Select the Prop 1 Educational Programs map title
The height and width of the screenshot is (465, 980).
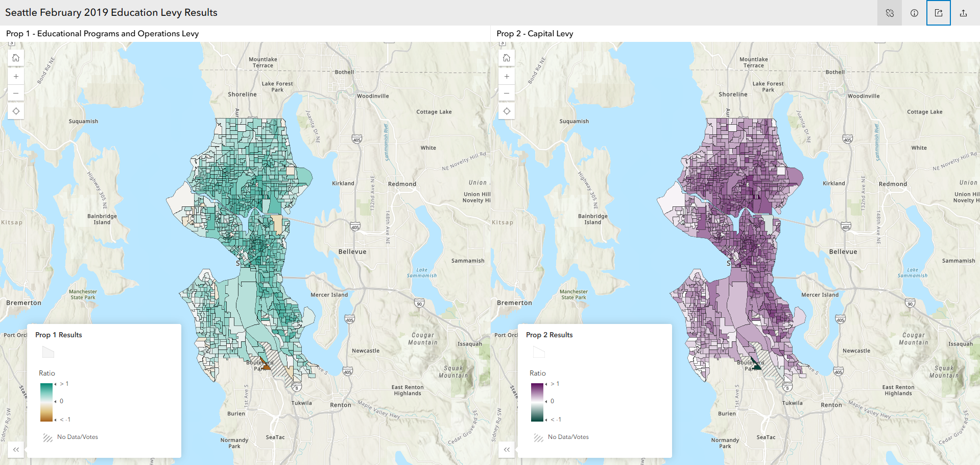pos(102,34)
